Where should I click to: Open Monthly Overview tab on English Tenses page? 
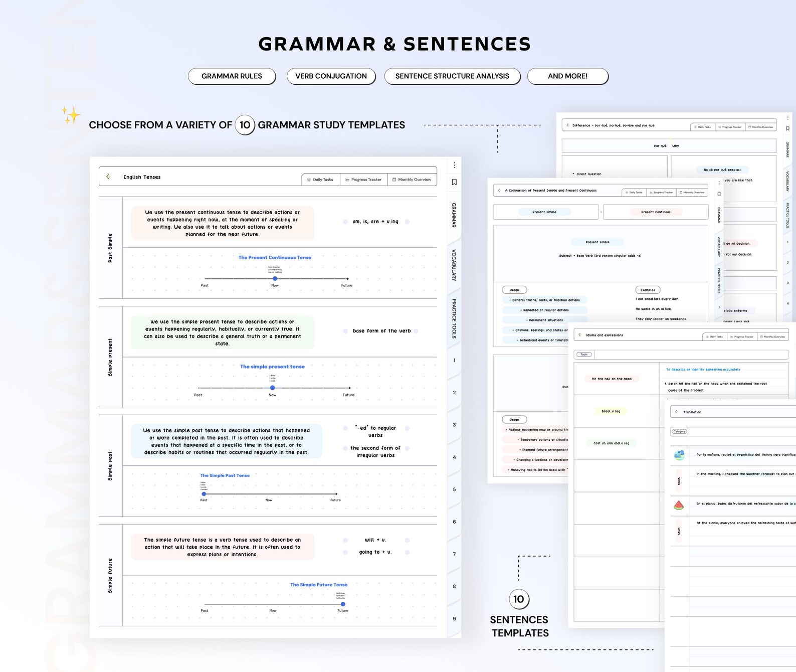click(x=412, y=180)
